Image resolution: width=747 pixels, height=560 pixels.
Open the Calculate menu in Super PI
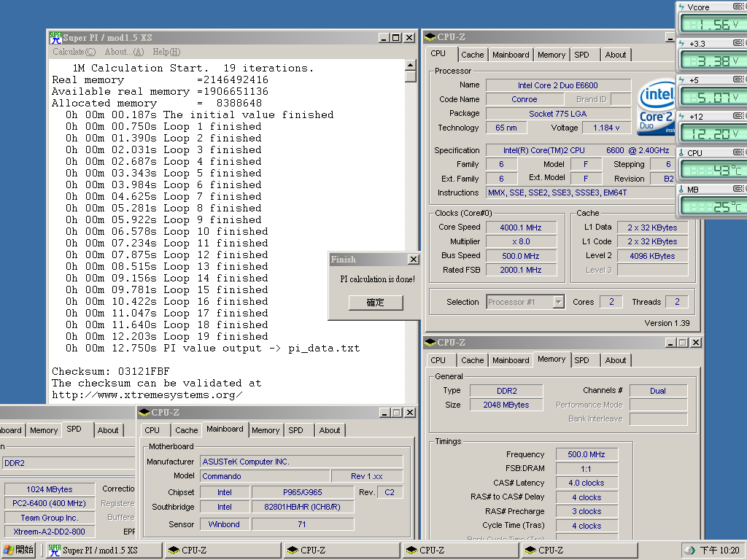point(74,52)
